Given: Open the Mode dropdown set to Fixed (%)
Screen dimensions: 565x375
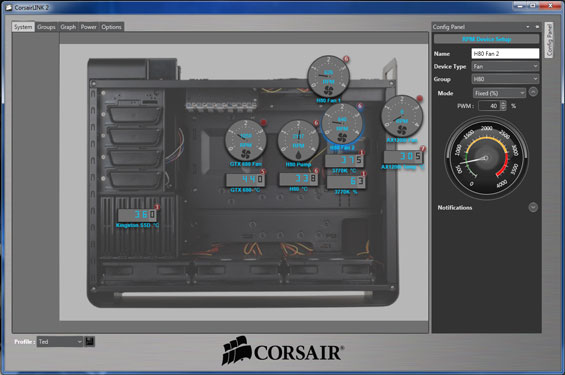Looking at the screenshot, I should [x=499, y=93].
